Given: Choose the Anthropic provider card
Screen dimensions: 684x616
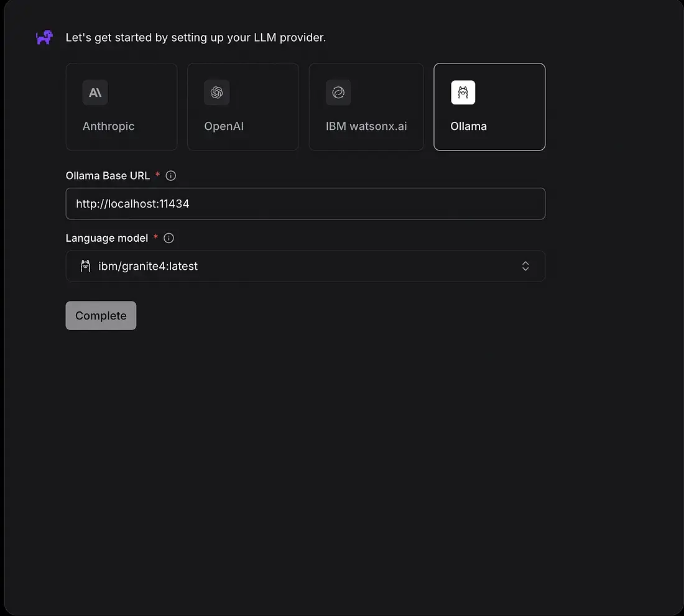Looking at the screenshot, I should [121, 107].
